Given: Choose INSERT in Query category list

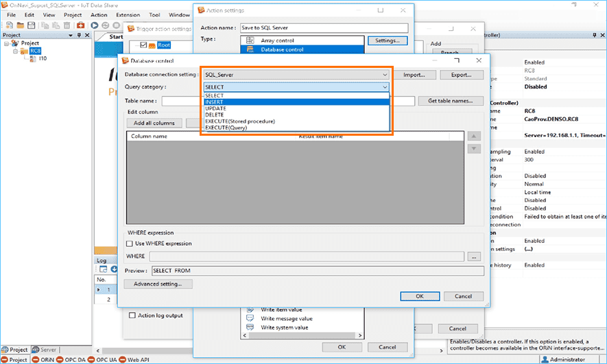Looking at the screenshot, I should (x=296, y=101).
